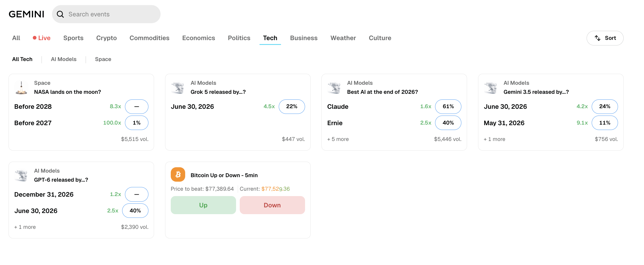
Task: Click the dash button for Before 2028
Action: click(137, 107)
